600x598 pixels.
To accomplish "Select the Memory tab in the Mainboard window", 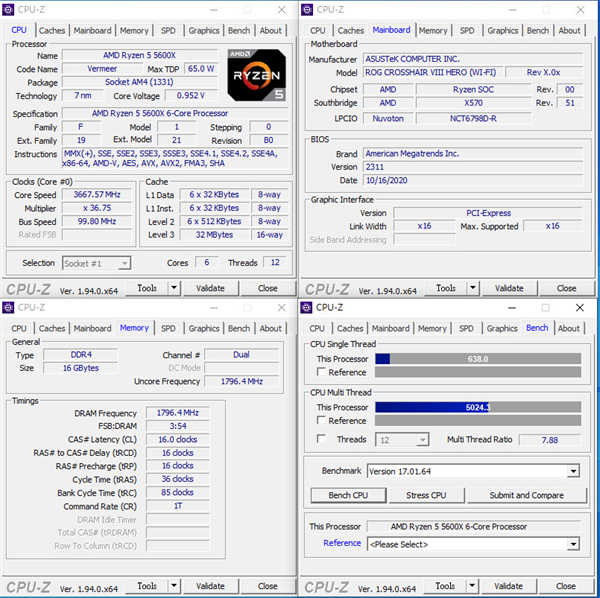I will 433,31.
